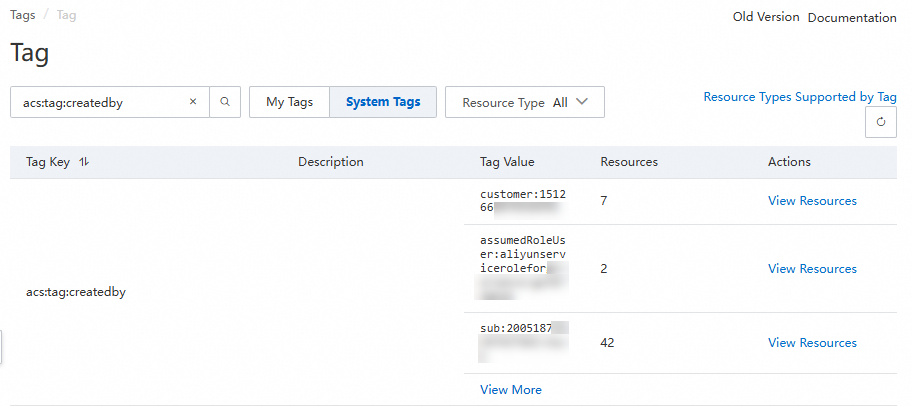Screen dimensions: 912x406
Task: View Resources for the customer tag value
Action: pos(812,201)
